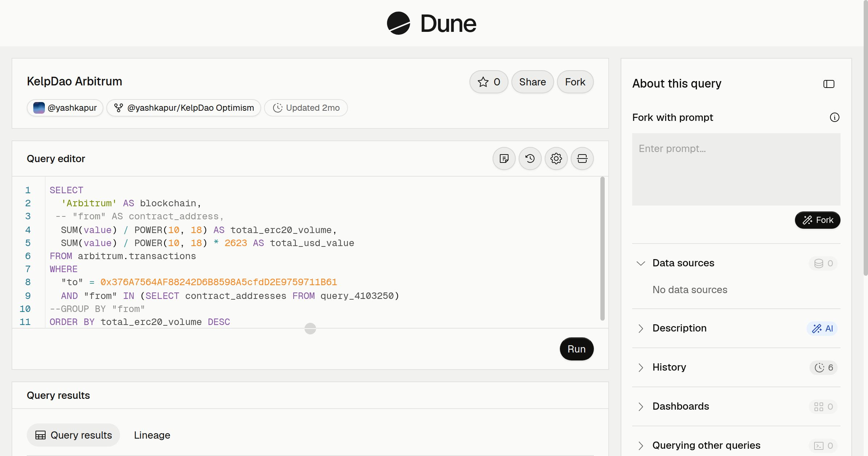
Task: Click the Querying other queries count badge
Action: 823,446
